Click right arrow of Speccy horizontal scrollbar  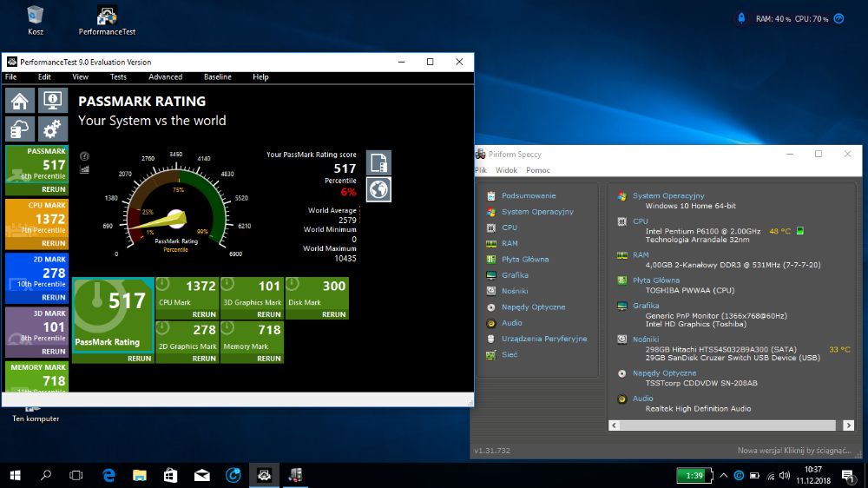848,425
